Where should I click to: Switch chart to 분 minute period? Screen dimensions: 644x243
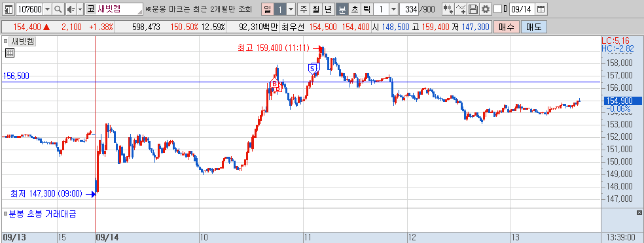(x=342, y=8)
